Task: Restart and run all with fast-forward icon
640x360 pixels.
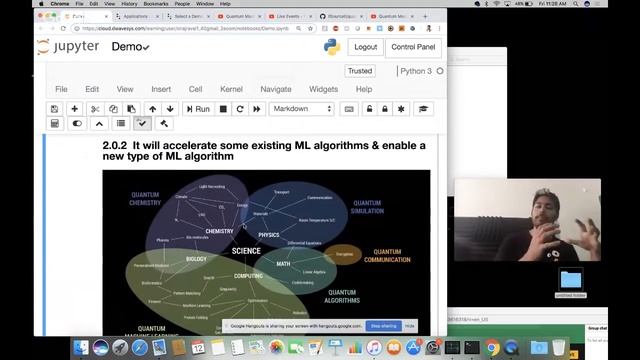Action: [257, 109]
